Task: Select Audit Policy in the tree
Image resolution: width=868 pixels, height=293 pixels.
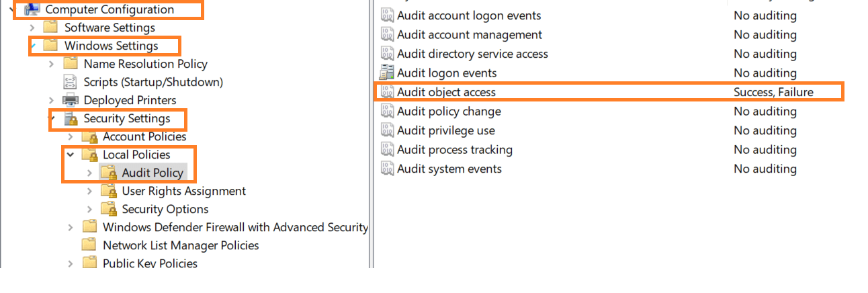Action: [152, 173]
